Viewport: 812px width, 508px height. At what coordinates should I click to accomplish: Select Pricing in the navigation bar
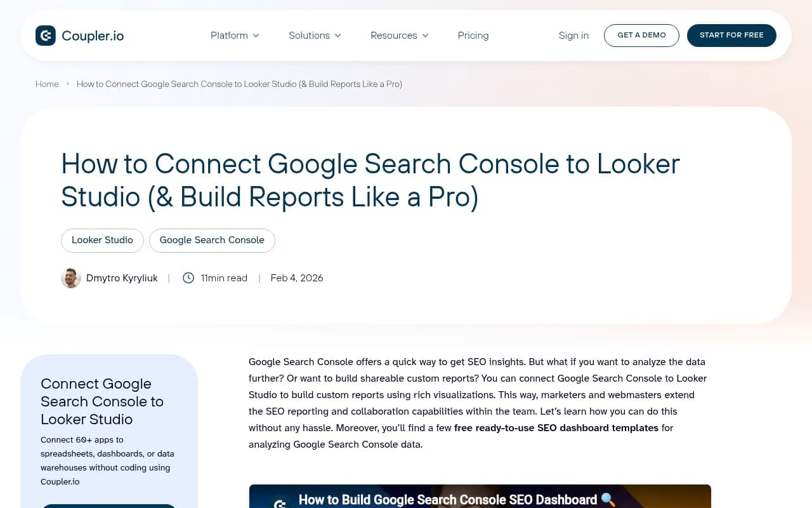(473, 36)
